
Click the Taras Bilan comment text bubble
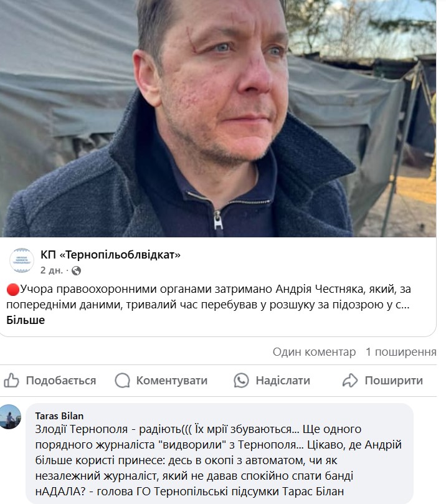click(x=219, y=453)
